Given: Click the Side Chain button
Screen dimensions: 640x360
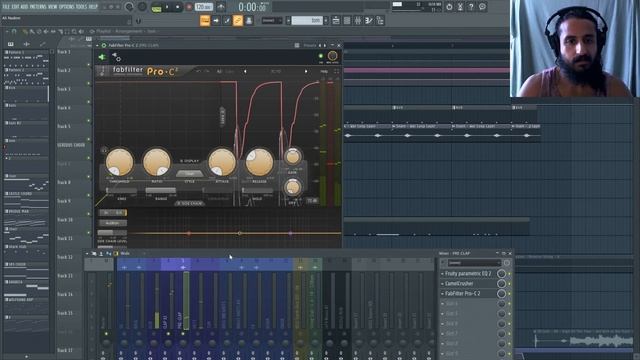Looking at the screenshot, I should tap(189, 203).
